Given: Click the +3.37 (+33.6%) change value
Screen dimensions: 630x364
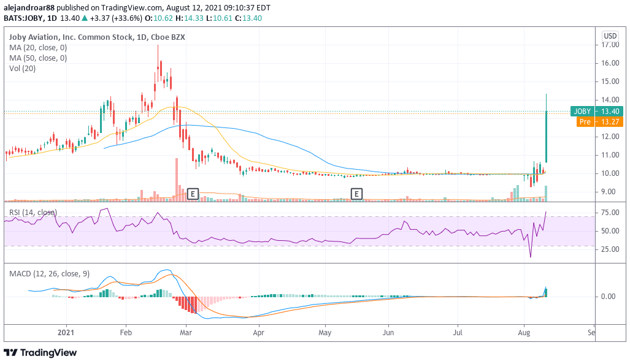Looking at the screenshot, I should click(x=116, y=18).
